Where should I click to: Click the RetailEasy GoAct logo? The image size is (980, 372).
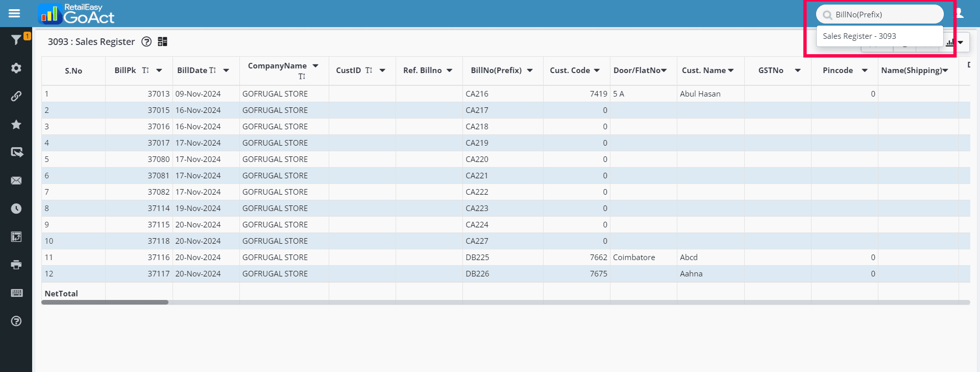[x=77, y=14]
